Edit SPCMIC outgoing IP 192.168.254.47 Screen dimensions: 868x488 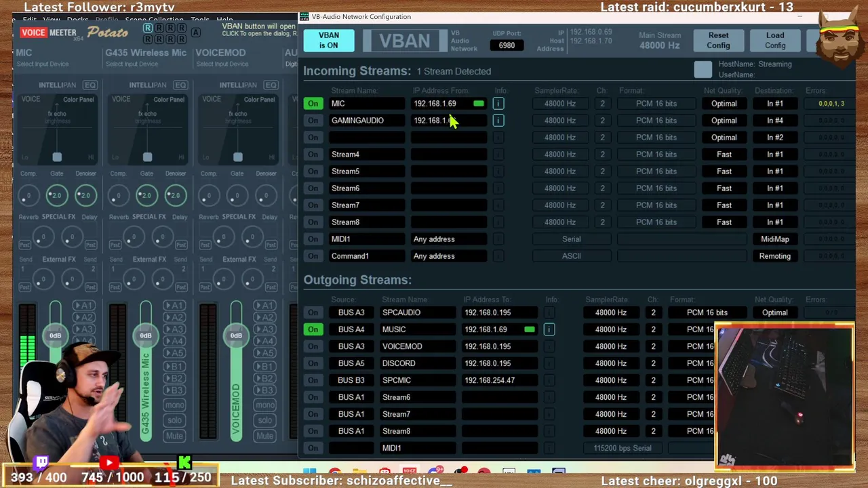[500, 380]
